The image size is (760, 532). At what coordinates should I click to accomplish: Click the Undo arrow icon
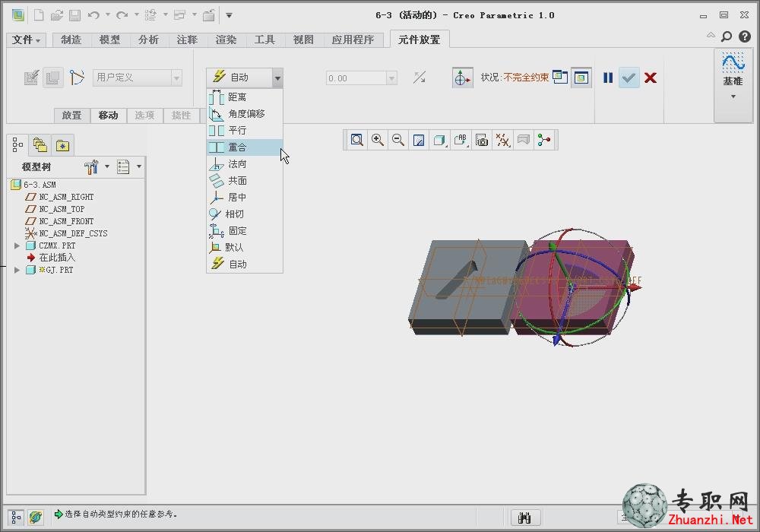click(x=93, y=15)
